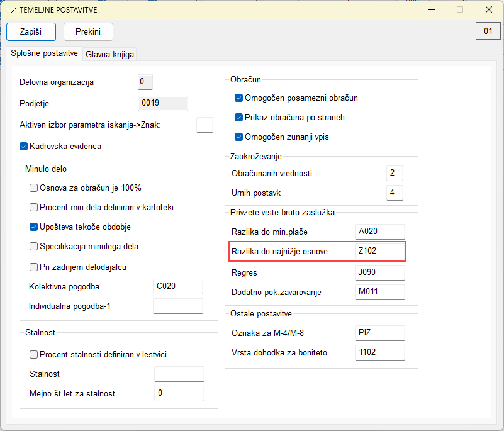Click the Regres field containing J090
Screen dimensions: 504x431
380,272
